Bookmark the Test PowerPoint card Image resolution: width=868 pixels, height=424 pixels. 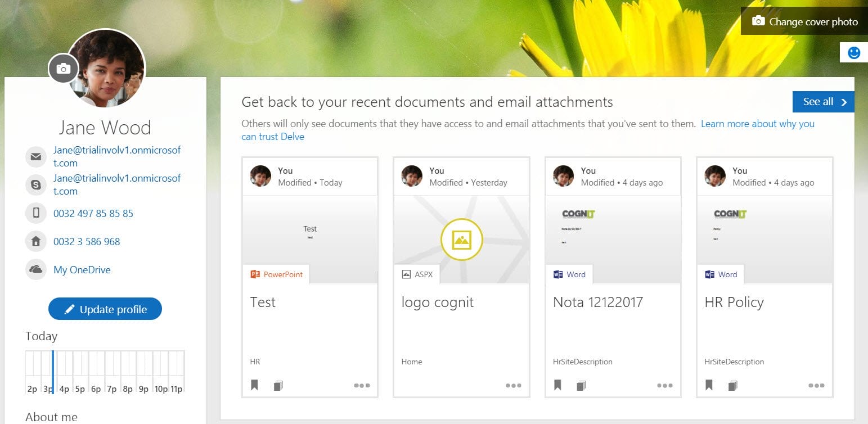point(255,385)
